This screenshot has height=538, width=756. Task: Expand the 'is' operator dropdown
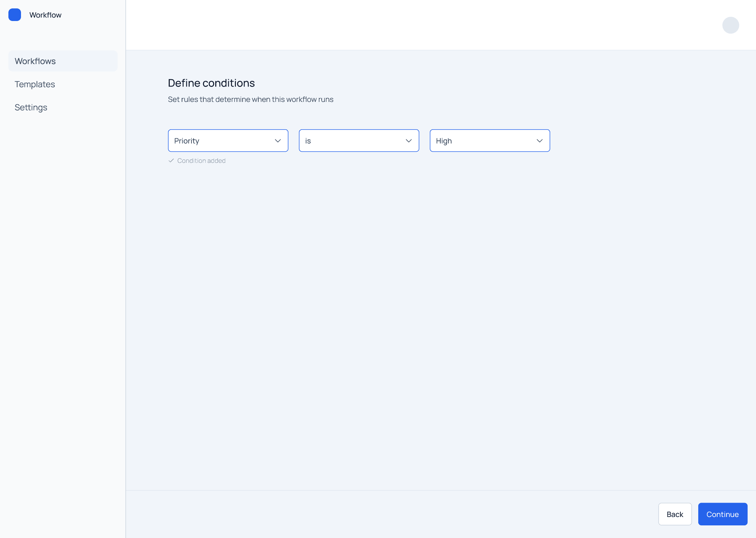[x=359, y=141]
